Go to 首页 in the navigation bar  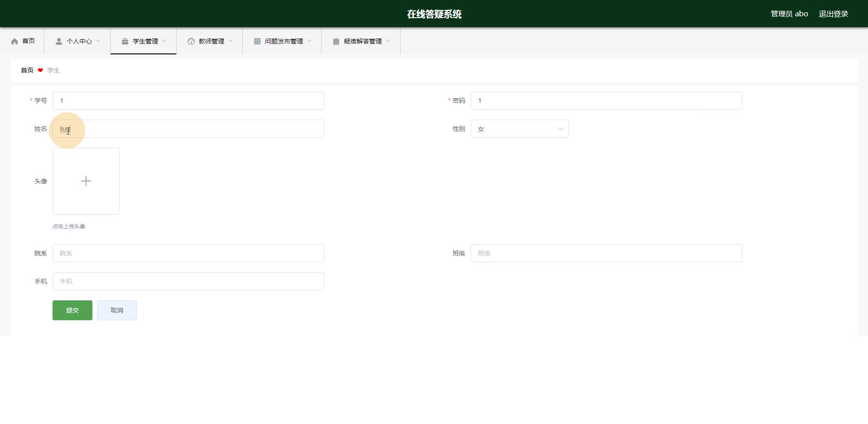pos(23,41)
